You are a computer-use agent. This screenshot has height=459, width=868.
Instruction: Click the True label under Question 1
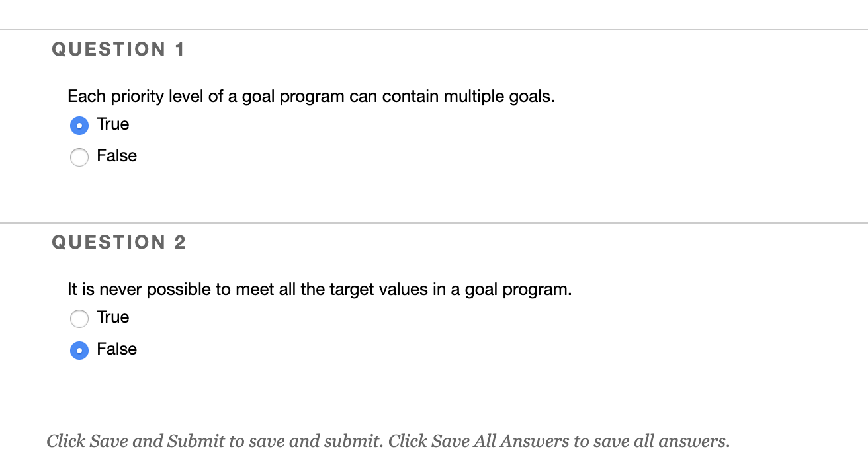(114, 124)
